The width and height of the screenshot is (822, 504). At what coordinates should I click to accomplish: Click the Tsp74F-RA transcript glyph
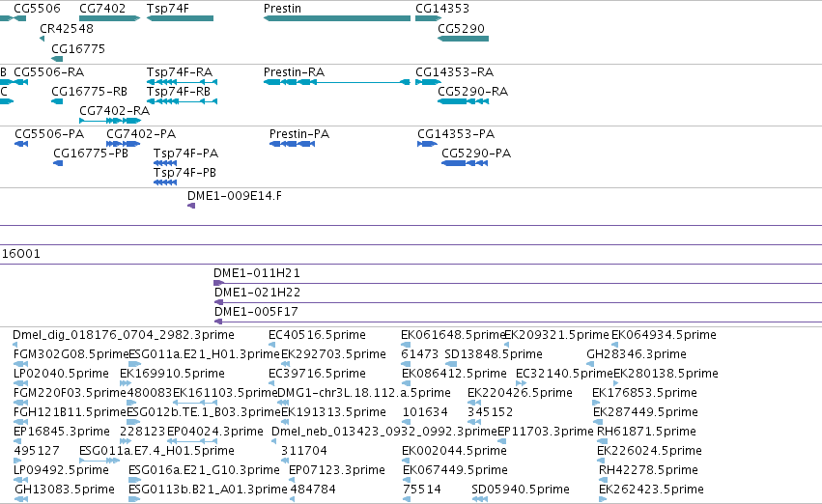tap(182, 82)
